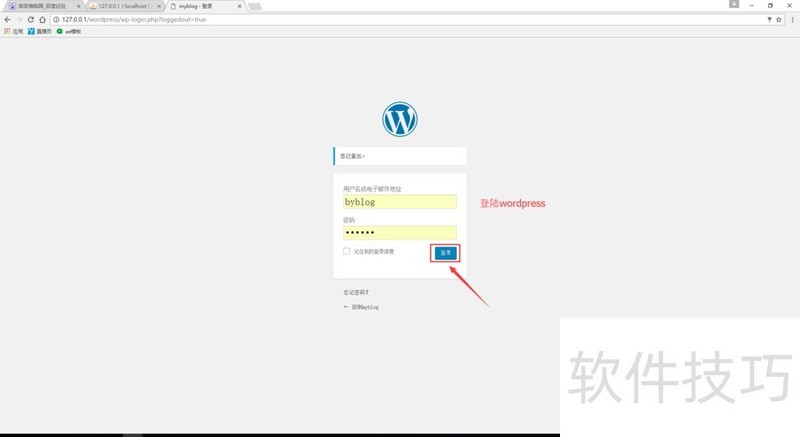Viewport: 800px width, 437px height.
Task: Click the WordPress logo
Action: click(399, 119)
